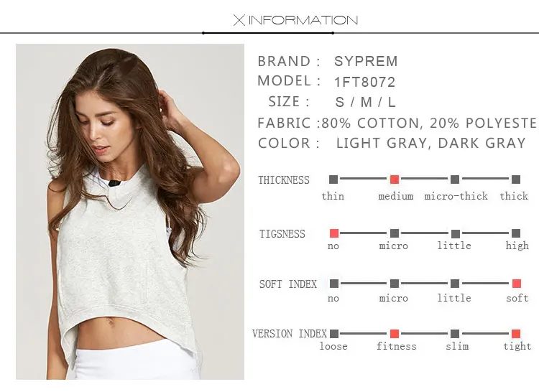Click the micro soft index square
539x392 pixels.
[395, 284]
